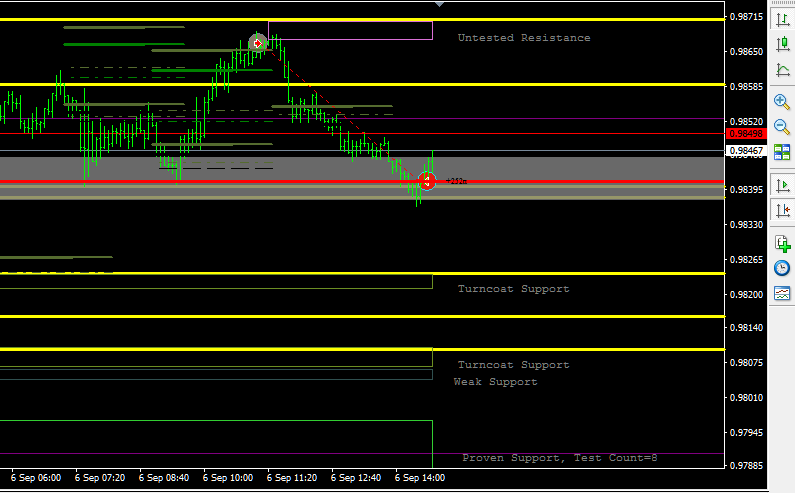This screenshot has width=795, height=493.
Task: Click the 0.98395 price scale value
Action: click(x=746, y=190)
